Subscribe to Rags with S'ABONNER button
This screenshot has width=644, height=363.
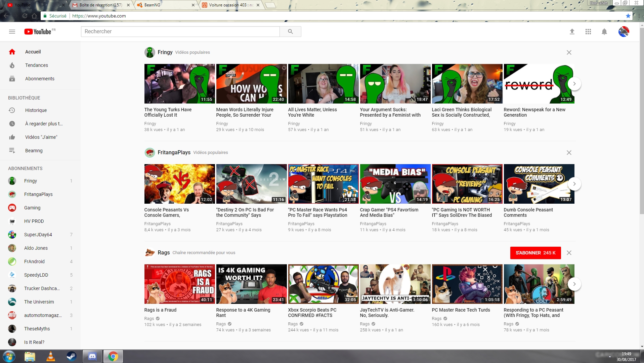535,253
